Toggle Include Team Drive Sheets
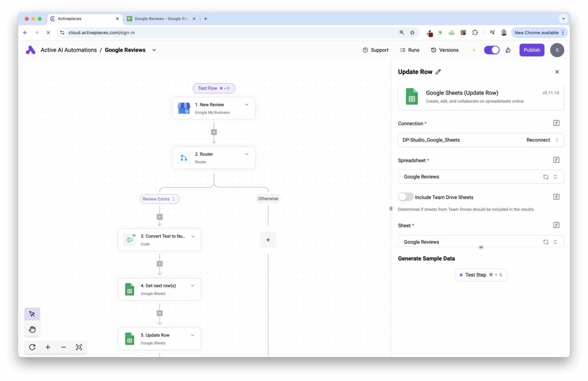The width and height of the screenshot is (588, 381). 406,197
